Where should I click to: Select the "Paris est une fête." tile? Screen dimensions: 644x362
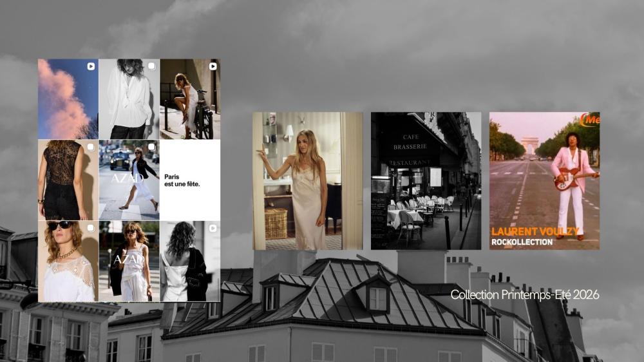pyautogui.click(x=190, y=180)
